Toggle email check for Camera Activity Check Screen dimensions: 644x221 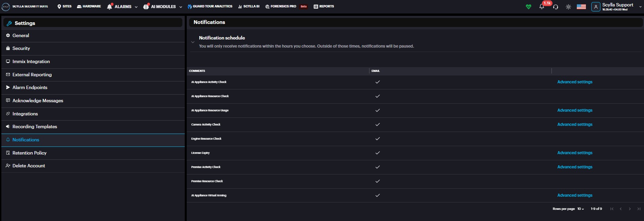click(378, 125)
